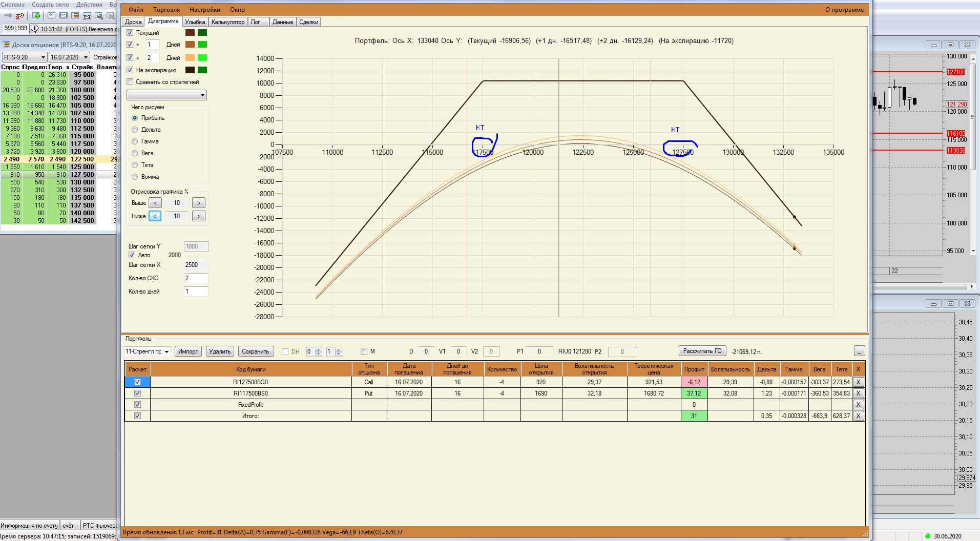980x541 pixels.
Task: Select the Тета radio button
Action: 135,165
